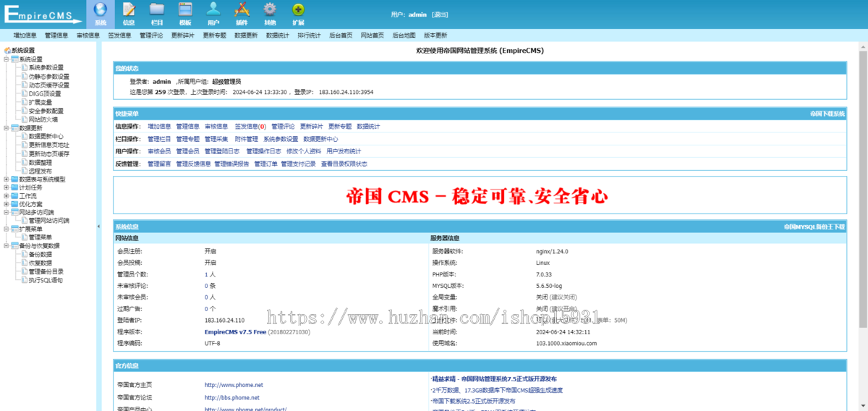
Task: Expand the 优化方案 tree node
Action: click(7, 204)
